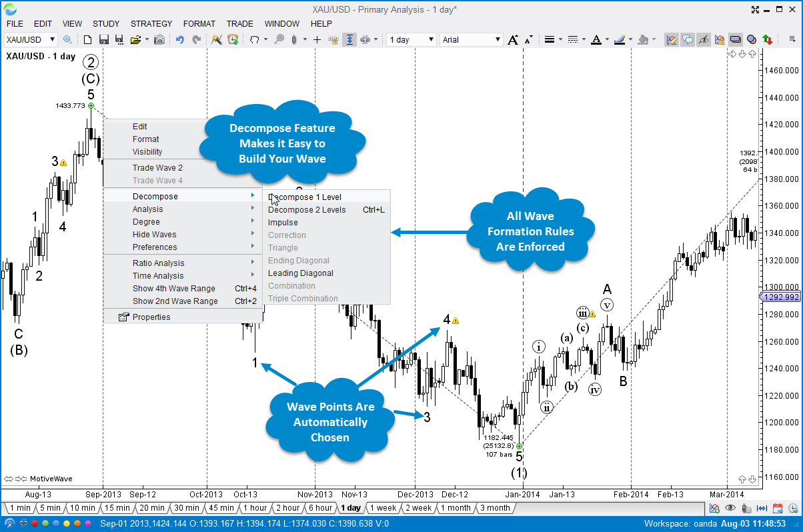The image size is (803, 532).
Task: Toggle the auto-scale price axis button
Action: (349, 40)
